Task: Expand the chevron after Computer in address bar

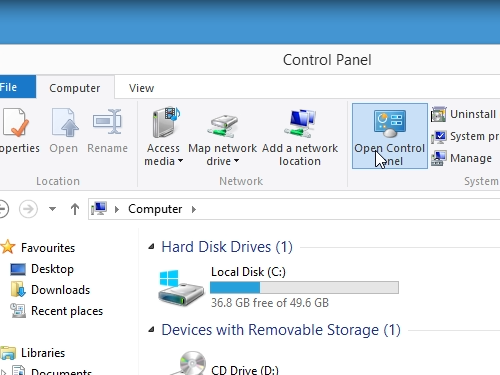Action: click(194, 209)
